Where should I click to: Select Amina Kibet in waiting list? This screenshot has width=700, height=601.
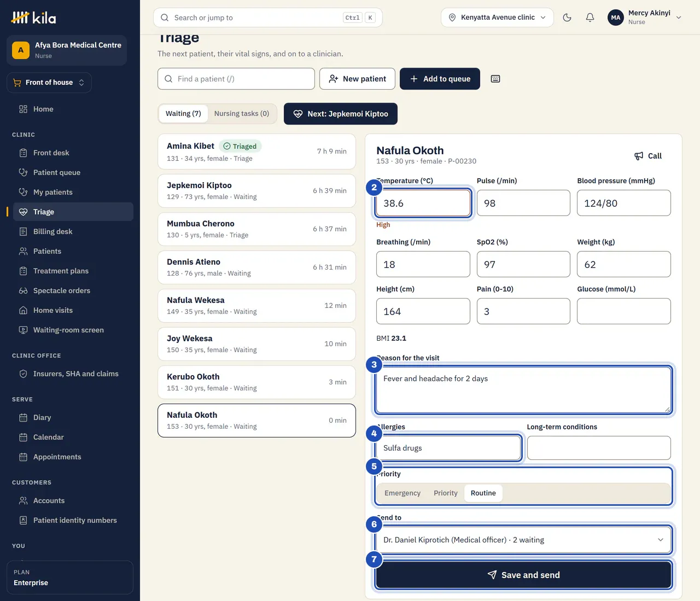[x=256, y=151]
